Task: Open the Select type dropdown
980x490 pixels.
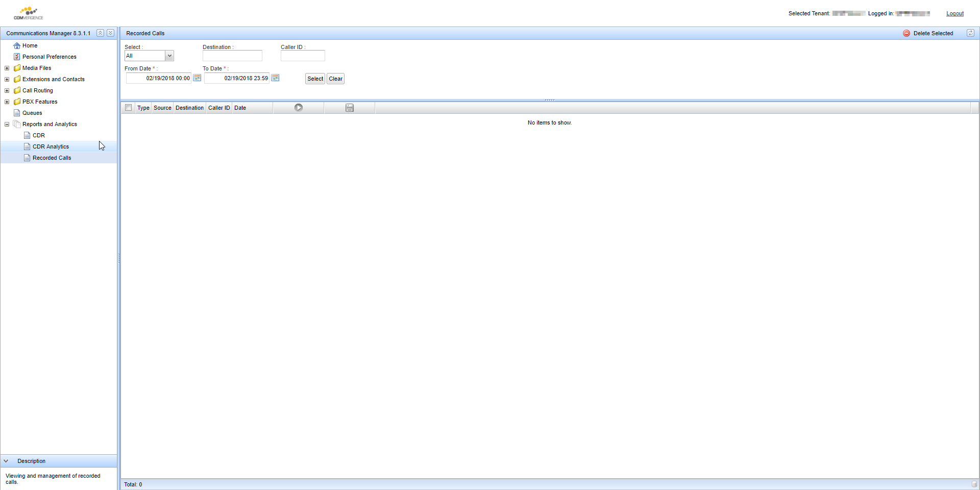Action: [x=169, y=56]
